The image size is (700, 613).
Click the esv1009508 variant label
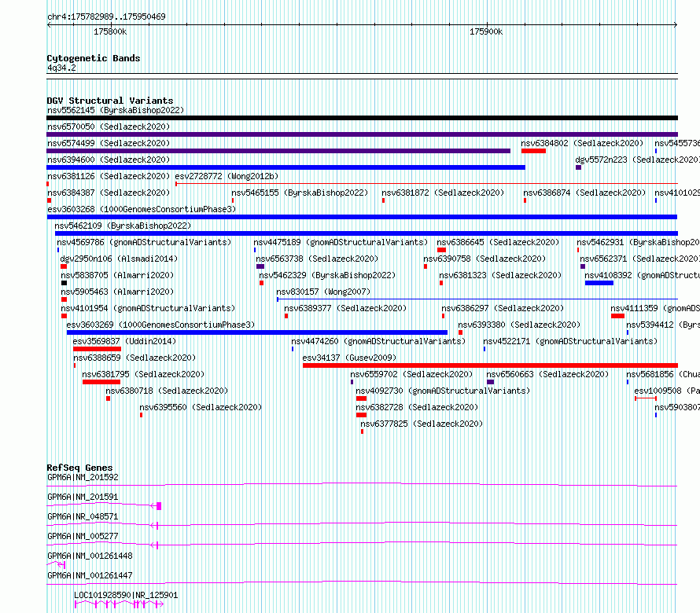tap(666, 391)
